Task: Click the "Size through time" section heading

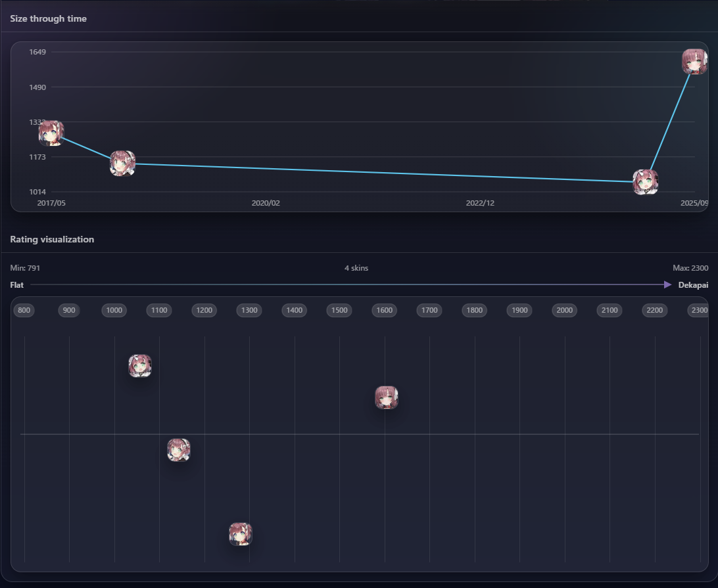Action: (49, 18)
